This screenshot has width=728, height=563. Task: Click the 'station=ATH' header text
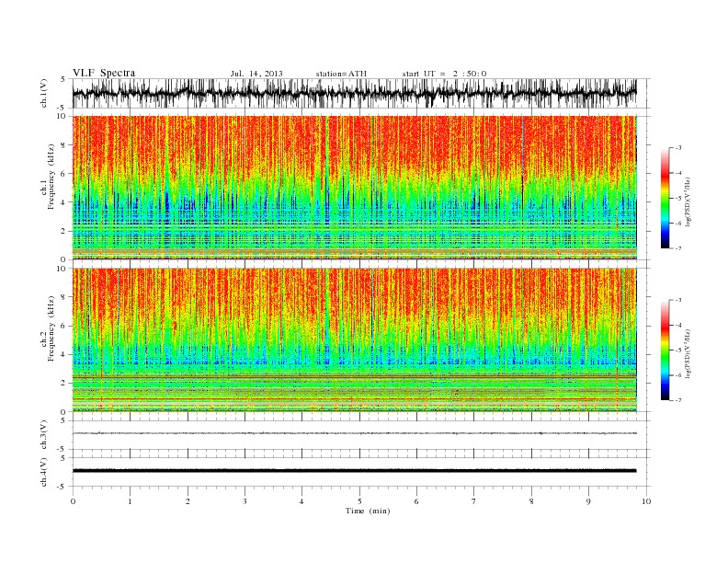[x=341, y=74]
